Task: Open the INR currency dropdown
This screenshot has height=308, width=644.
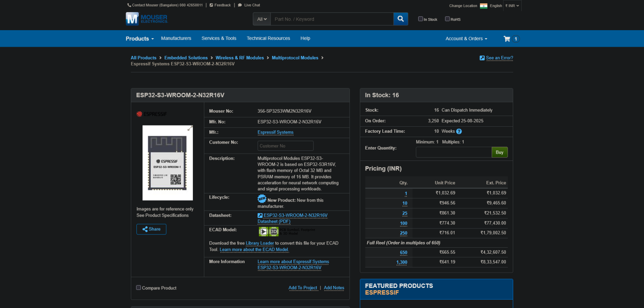Action: point(512,6)
